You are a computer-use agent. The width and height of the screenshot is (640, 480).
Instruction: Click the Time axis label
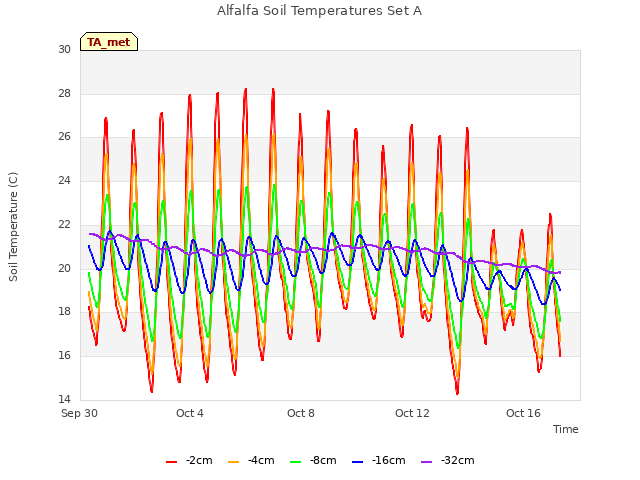pyautogui.click(x=566, y=429)
